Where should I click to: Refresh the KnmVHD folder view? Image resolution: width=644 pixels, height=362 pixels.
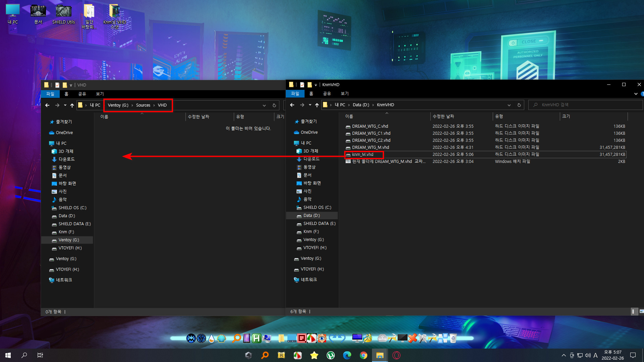[x=519, y=105]
